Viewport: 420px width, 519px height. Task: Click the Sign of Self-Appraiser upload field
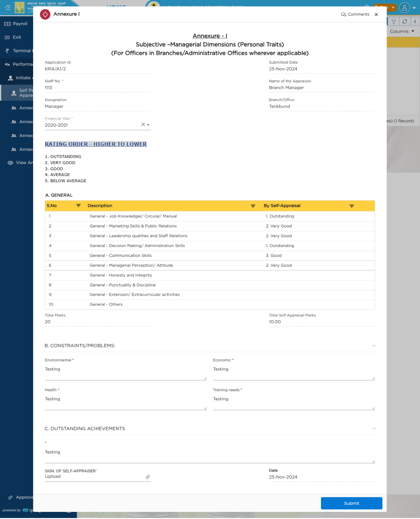(98, 477)
